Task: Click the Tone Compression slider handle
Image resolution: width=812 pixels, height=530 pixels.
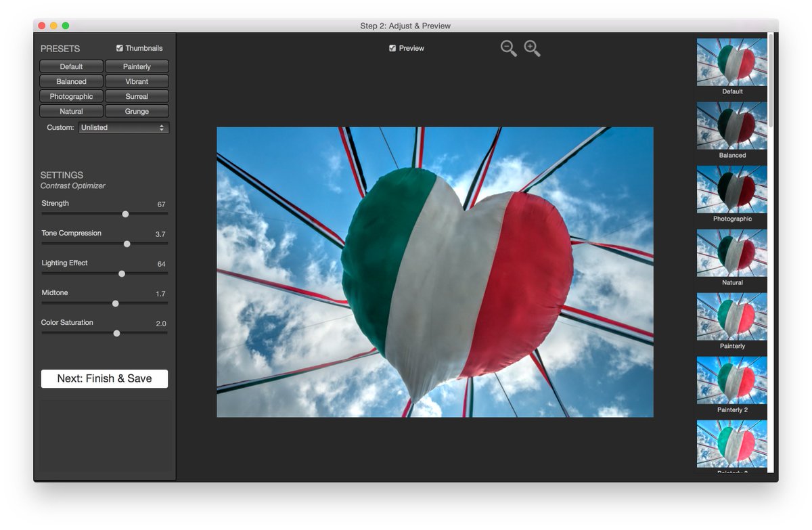Action: (x=127, y=244)
